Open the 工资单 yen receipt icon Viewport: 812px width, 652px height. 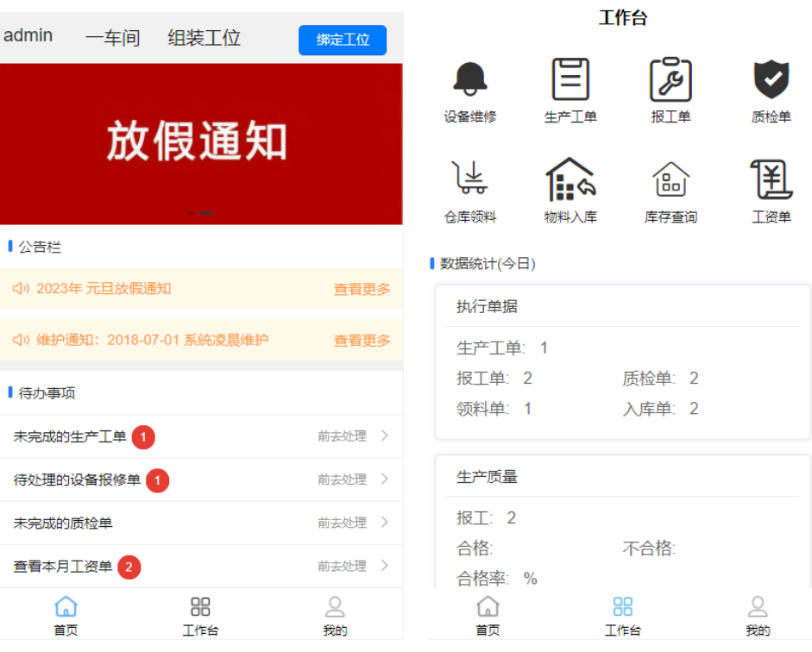click(771, 179)
